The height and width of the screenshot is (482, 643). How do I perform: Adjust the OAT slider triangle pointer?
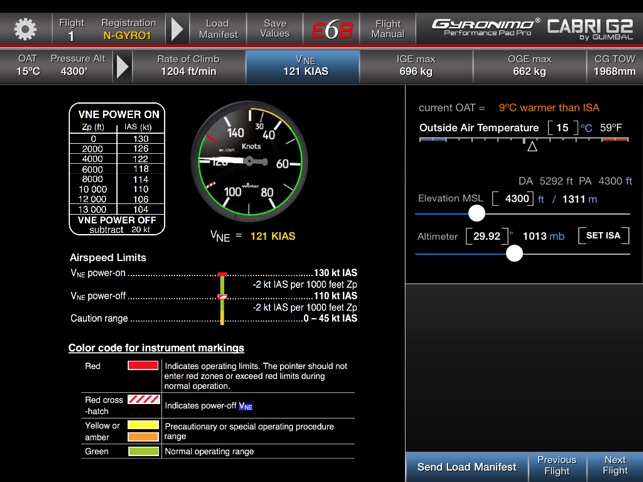click(x=532, y=146)
